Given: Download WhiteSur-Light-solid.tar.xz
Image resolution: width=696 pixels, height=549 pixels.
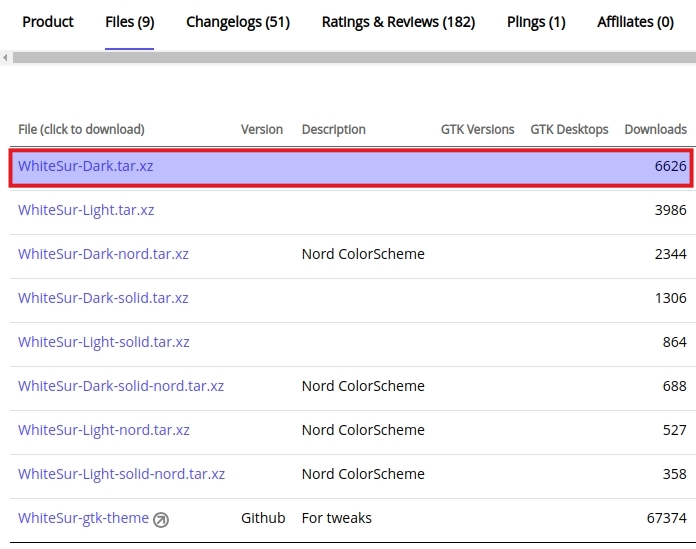Looking at the screenshot, I should [x=103, y=342].
